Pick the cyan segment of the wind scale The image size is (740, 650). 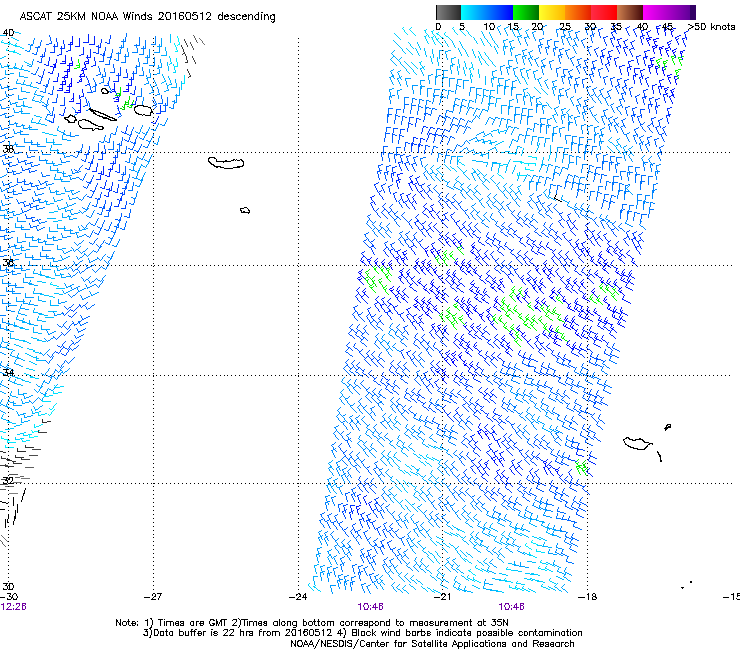click(x=473, y=12)
